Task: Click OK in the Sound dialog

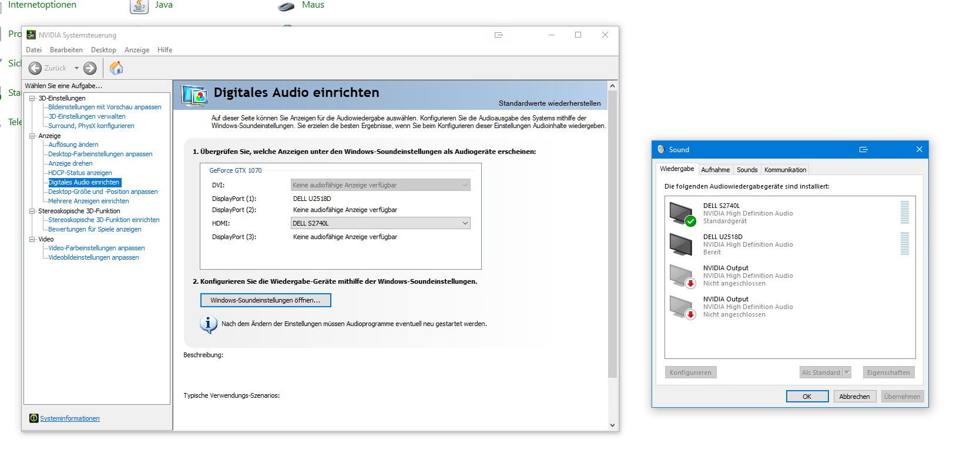Action: pos(807,397)
